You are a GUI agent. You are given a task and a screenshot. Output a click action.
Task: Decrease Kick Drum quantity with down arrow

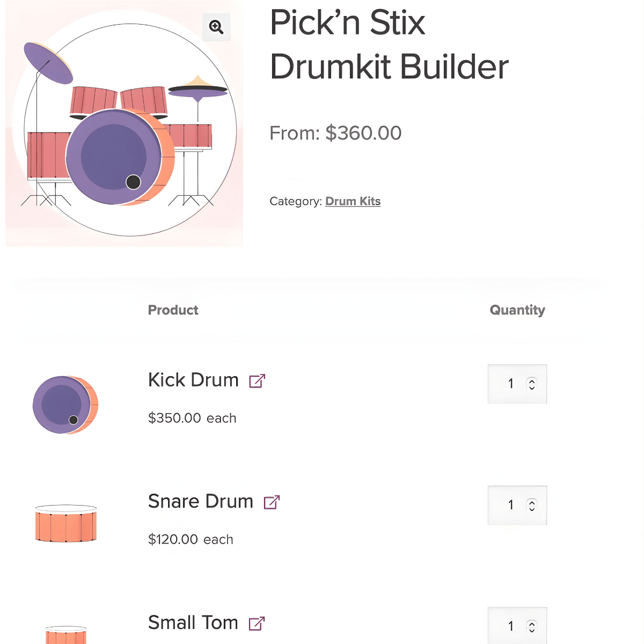point(531,387)
